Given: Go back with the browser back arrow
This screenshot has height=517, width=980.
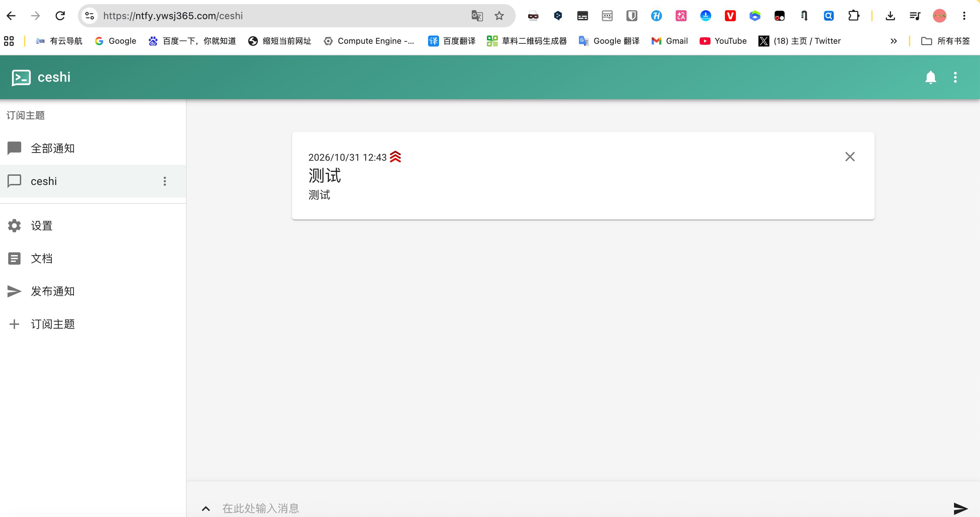Looking at the screenshot, I should pos(11,16).
